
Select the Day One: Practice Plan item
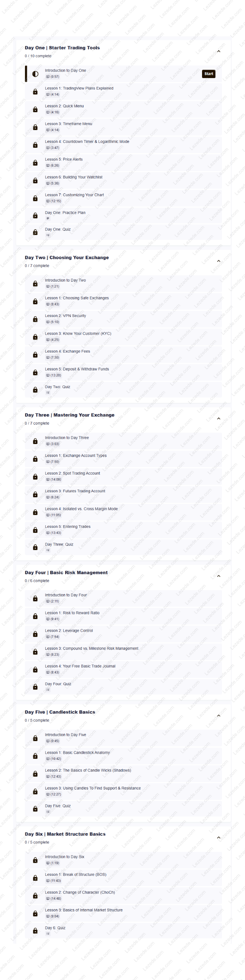pos(65,213)
